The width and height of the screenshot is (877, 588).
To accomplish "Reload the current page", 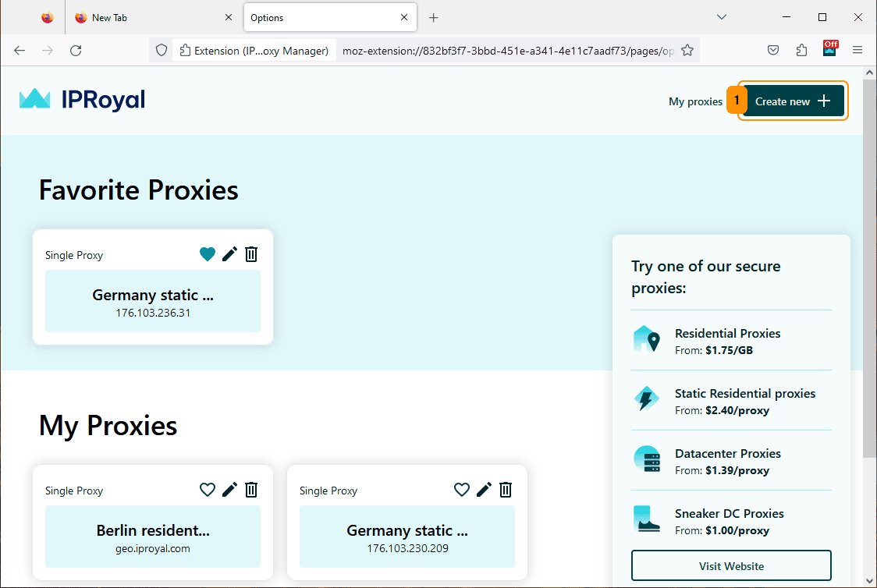I will (76, 51).
